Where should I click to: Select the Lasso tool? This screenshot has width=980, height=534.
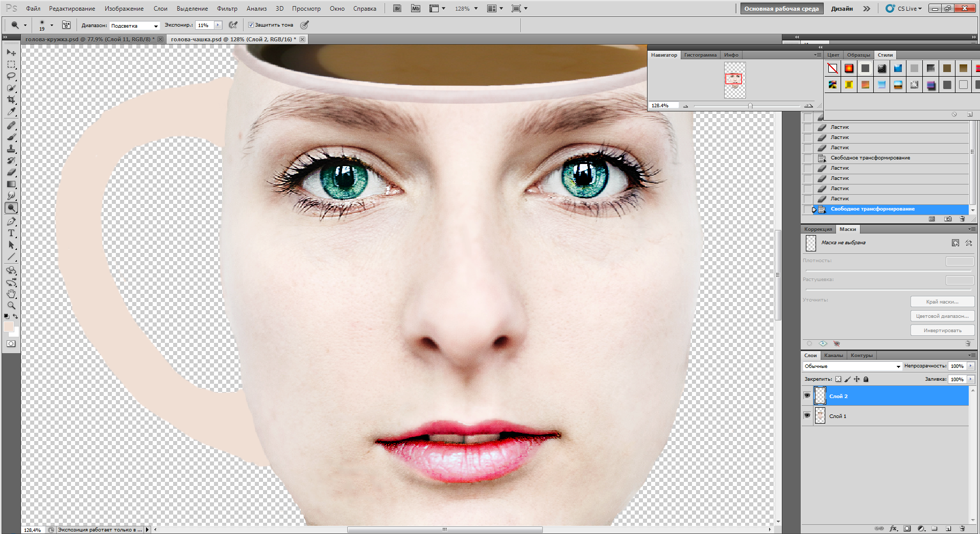pyautogui.click(x=11, y=76)
